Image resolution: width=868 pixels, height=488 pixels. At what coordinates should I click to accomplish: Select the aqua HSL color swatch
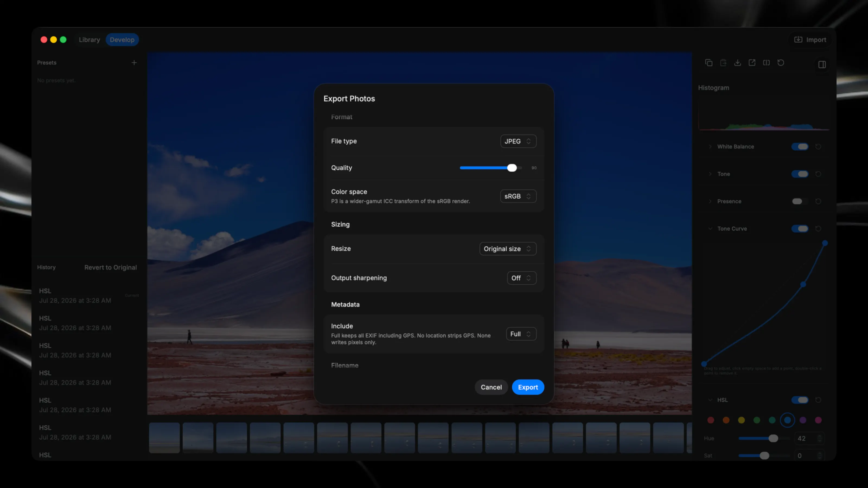tap(772, 420)
